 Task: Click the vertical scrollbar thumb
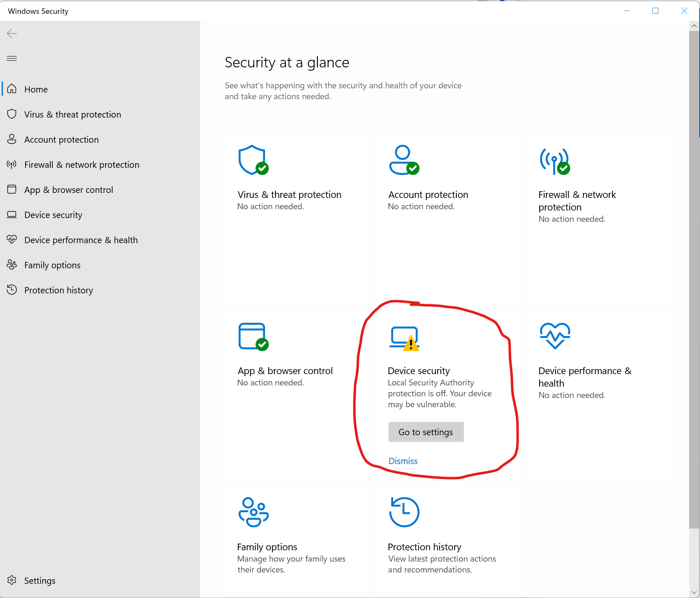(694, 279)
